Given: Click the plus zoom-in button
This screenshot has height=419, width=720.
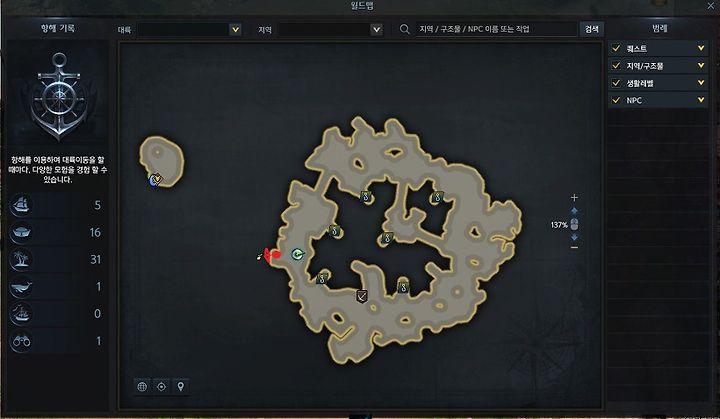Looking at the screenshot, I should pos(574,198).
